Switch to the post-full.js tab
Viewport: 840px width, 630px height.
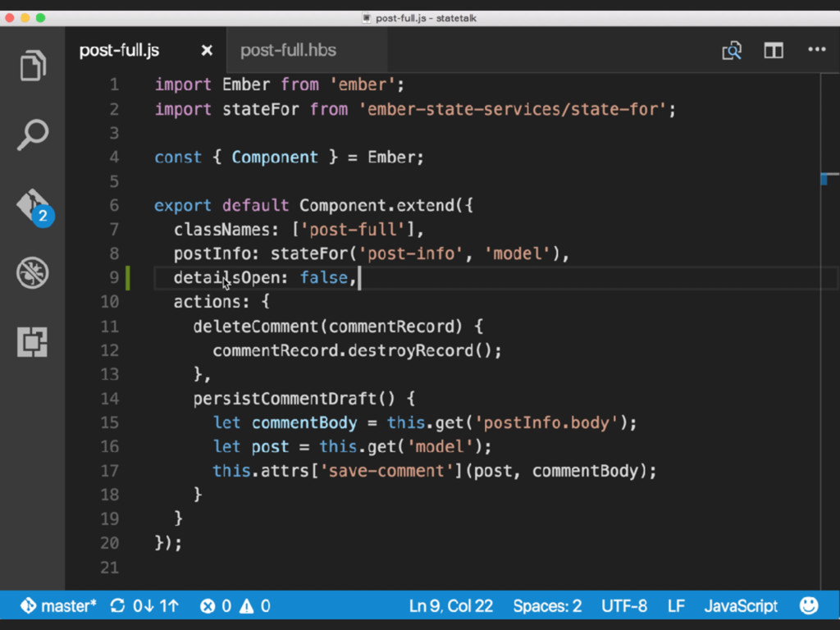pos(119,50)
